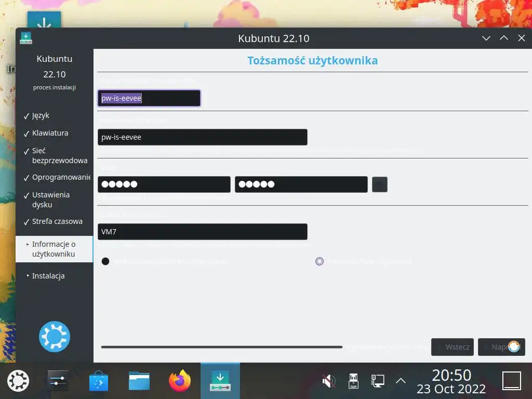Expand hidden system tray icons arrow
532x399 pixels.
(x=401, y=381)
